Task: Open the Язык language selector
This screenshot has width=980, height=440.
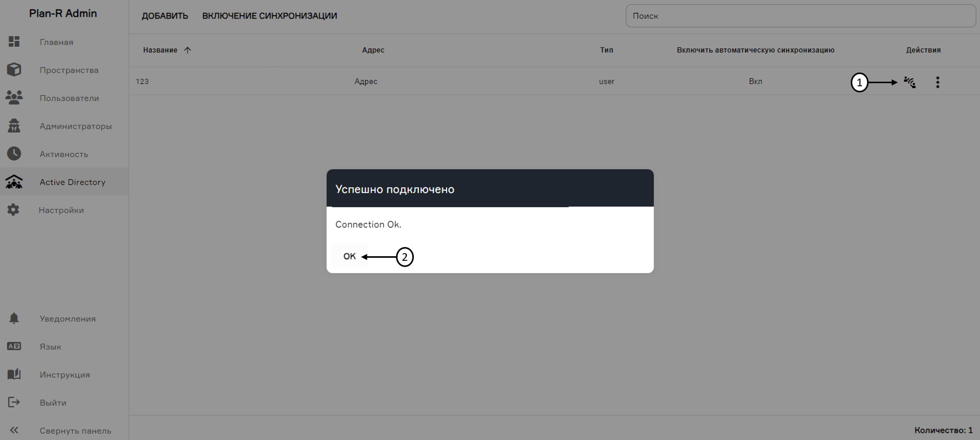Action: [x=50, y=347]
